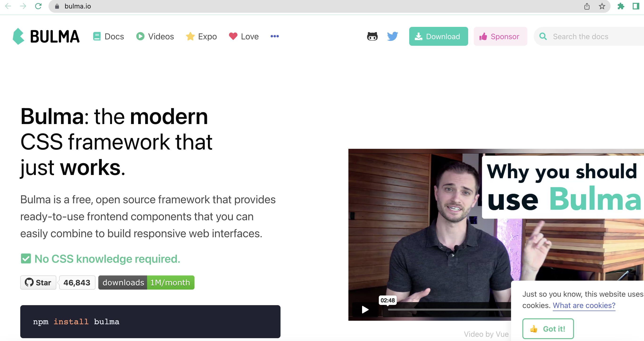Go to the Expo navbar item
This screenshot has height=341, width=644.
(x=202, y=37)
